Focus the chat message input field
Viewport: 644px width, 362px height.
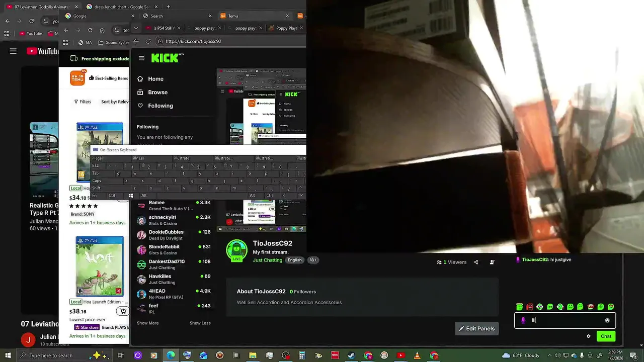[x=565, y=320]
